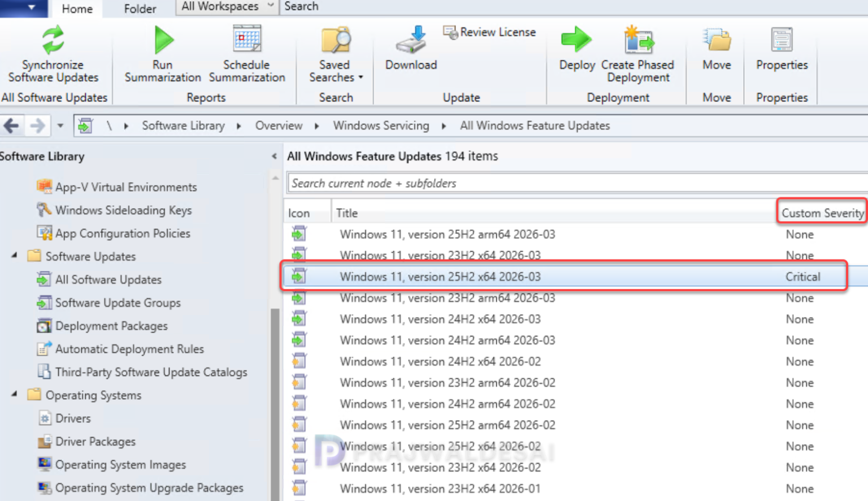
Task: Click the navigation pane scrollbar
Action: coord(275,404)
